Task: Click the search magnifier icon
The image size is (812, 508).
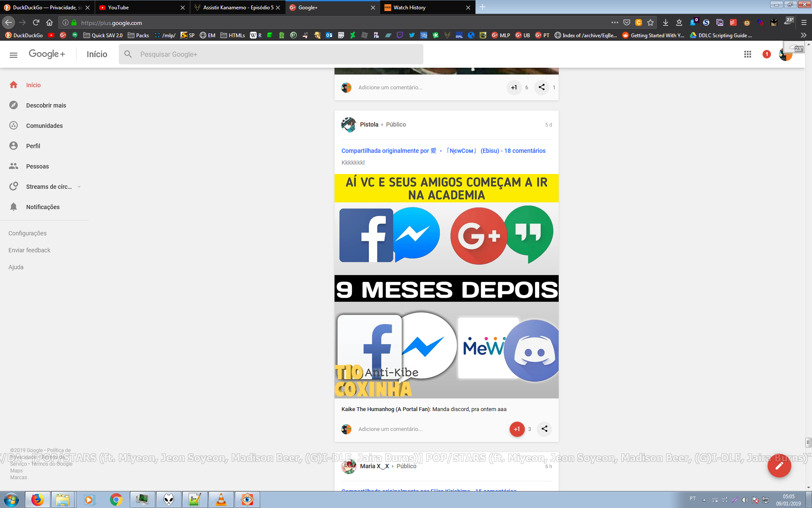Action: click(x=128, y=54)
